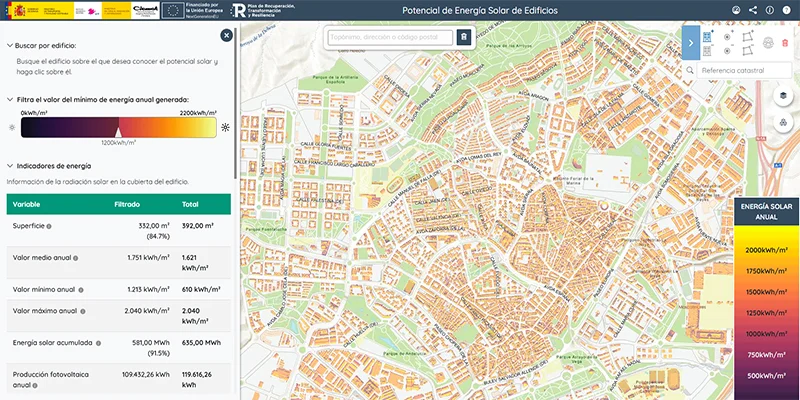Click the 2000kWh/m² legend color band
Viewport: 800px width, 400px height.
pyautogui.click(x=766, y=250)
